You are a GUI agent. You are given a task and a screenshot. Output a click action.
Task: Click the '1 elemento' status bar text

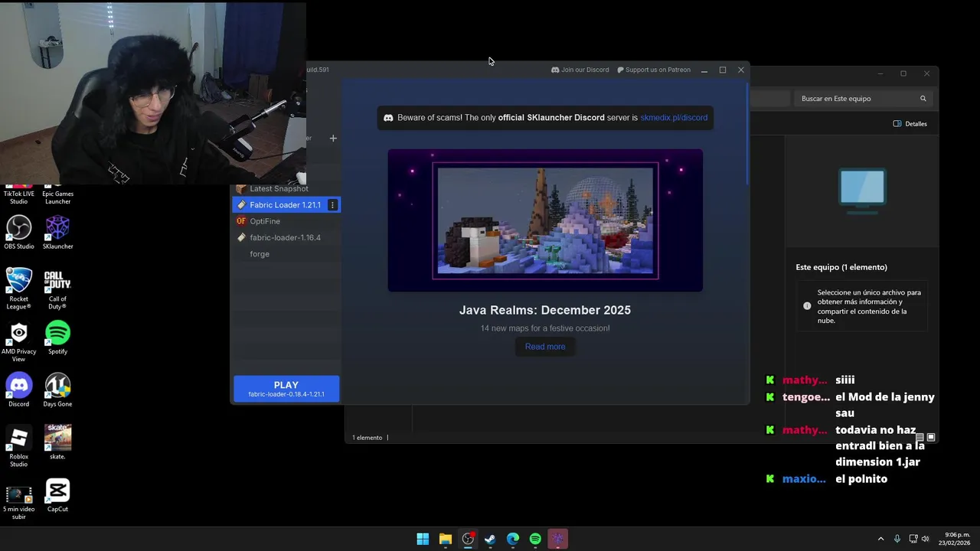pos(367,438)
